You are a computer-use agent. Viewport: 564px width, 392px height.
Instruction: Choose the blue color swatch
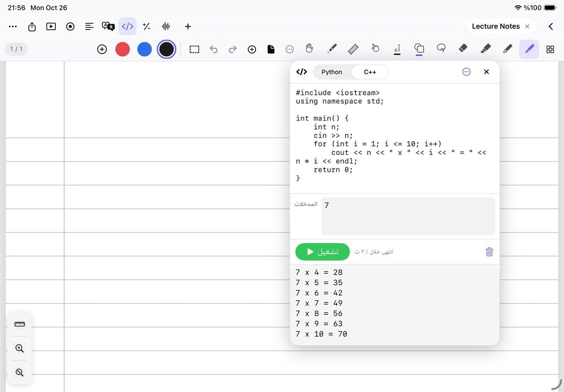[145, 49]
